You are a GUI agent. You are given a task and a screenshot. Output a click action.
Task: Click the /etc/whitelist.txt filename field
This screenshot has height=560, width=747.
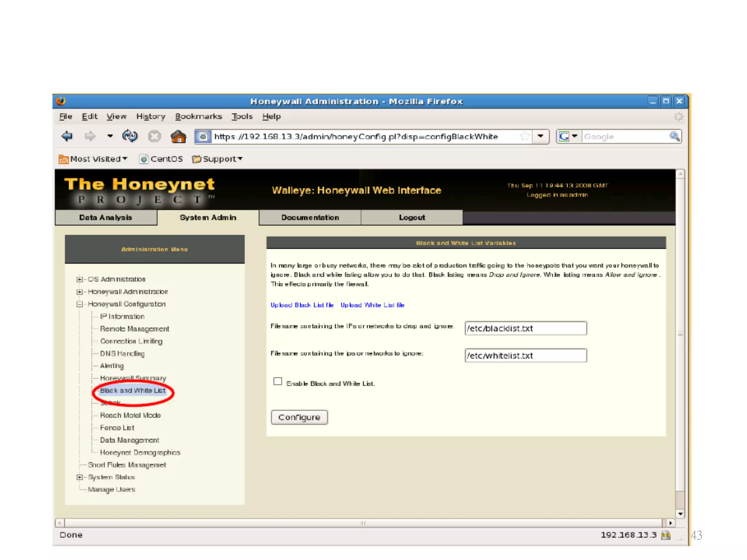[x=525, y=355]
